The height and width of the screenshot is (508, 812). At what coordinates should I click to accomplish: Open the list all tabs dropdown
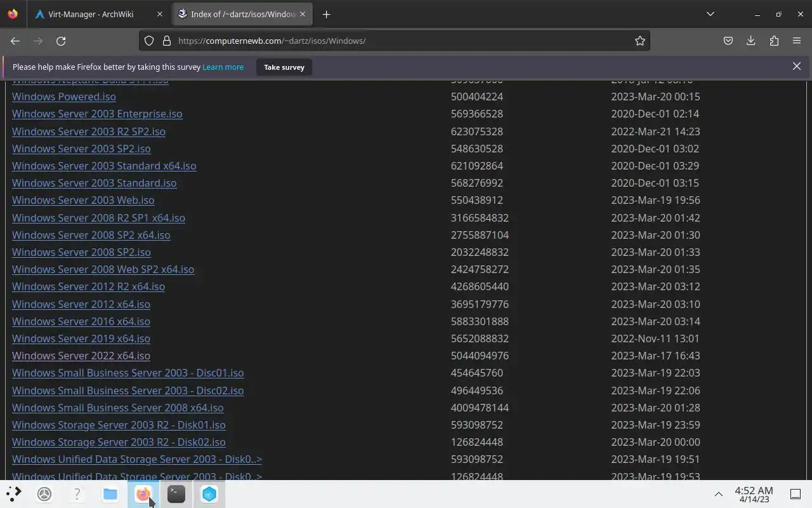[710, 14]
